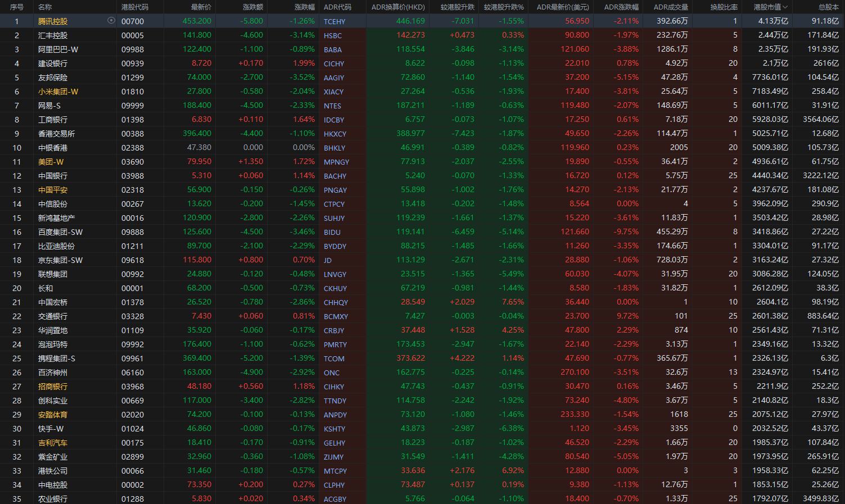Click the 中国平安 stock name
845x504 pixels.
point(53,189)
